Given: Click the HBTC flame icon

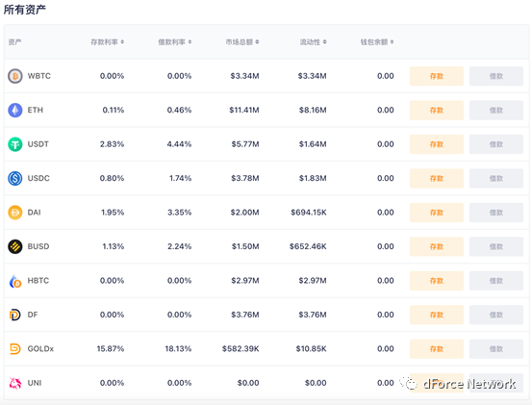Looking at the screenshot, I should coord(15,281).
